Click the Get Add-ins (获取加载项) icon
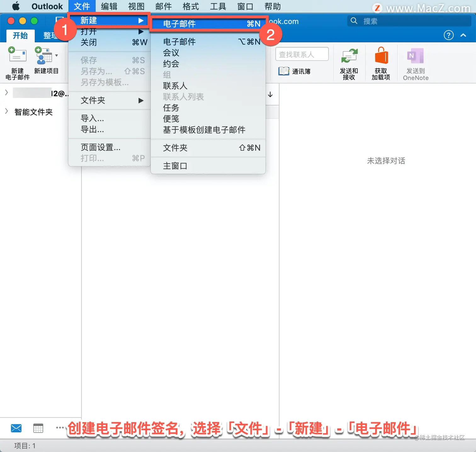The image size is (476, 452). tap(381, 56)
